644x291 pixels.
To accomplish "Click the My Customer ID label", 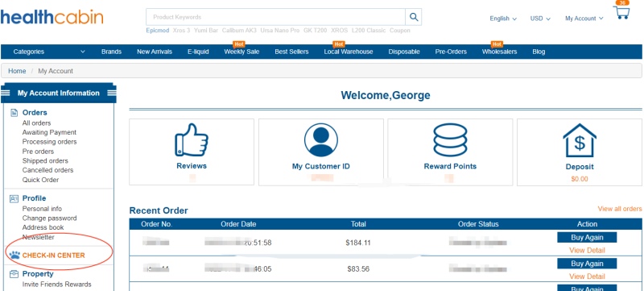I will tap(320, 167).
